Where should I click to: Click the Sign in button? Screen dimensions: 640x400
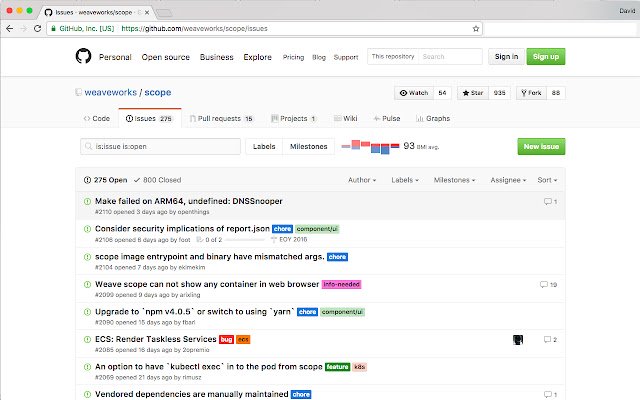(x=506, y=56)
